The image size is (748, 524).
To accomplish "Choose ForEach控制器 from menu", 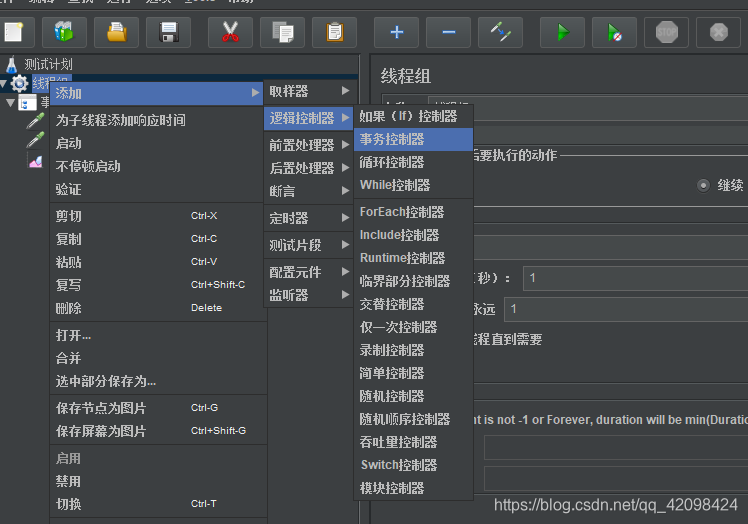I will (413, 212).
